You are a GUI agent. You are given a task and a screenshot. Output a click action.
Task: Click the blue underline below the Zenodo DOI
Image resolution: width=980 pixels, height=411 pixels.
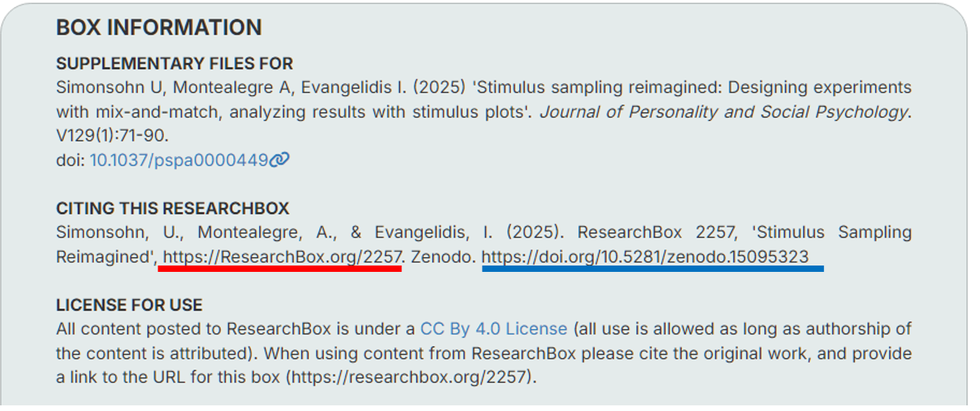(x=652, y=268)
